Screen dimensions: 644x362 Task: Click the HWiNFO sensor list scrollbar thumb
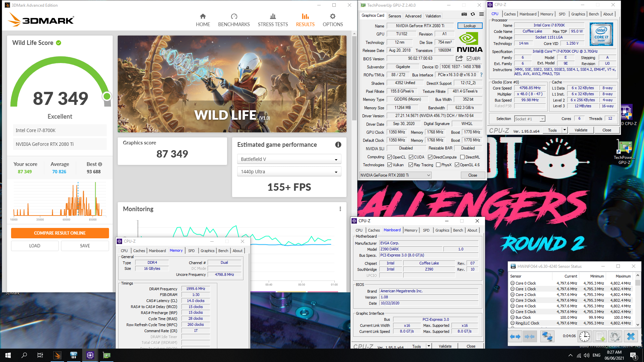click(638, 282)
